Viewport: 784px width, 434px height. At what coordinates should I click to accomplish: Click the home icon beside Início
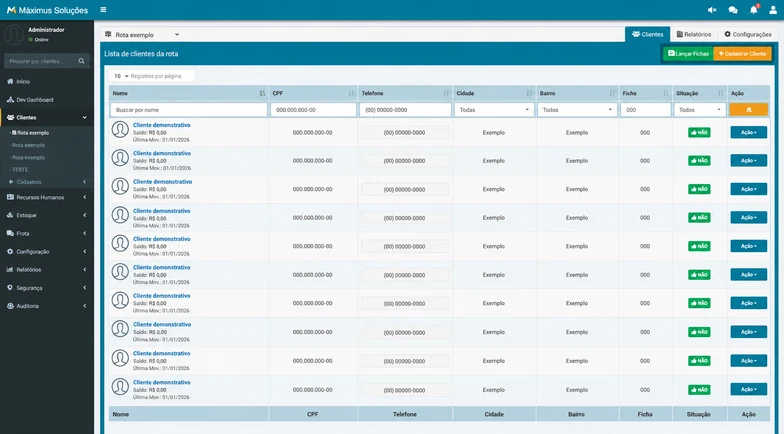[10, 82]
